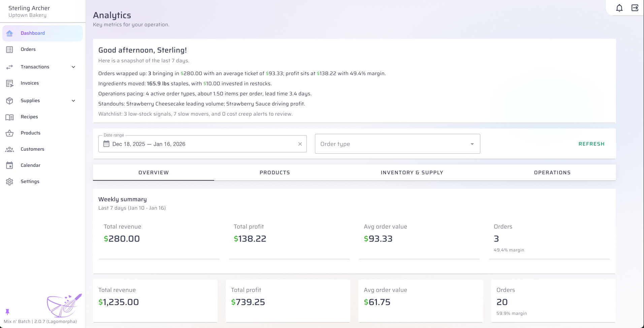Click the REFRESH button
Screen dimensions: 644x328
point(591,144)
